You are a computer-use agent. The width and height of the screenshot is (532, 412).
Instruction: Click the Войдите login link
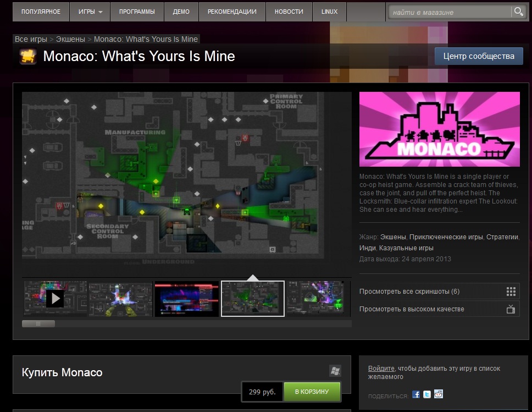click(381, 368)
